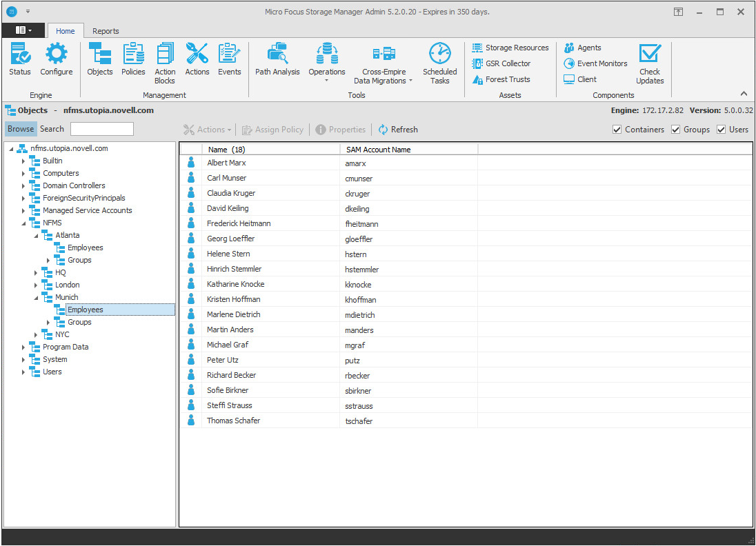
Task: Disable the Users filter checkbox
Action: (x=722, y=130)
